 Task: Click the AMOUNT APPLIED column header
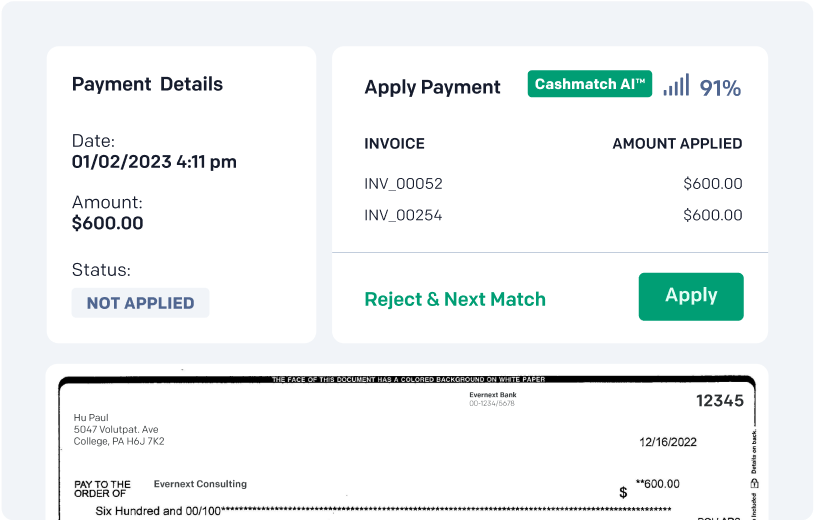(x=677, y=143)
